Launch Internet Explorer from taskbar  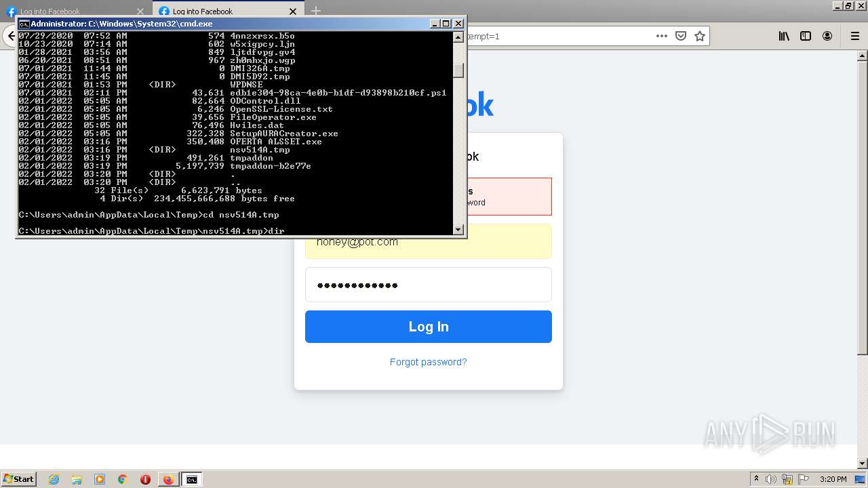tap(54, 479)
